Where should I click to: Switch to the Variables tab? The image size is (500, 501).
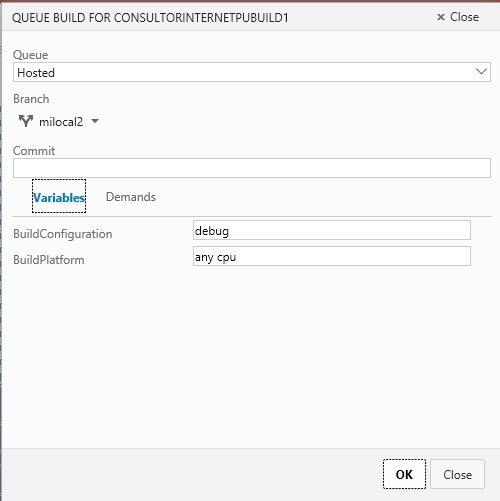click(59, 196)
